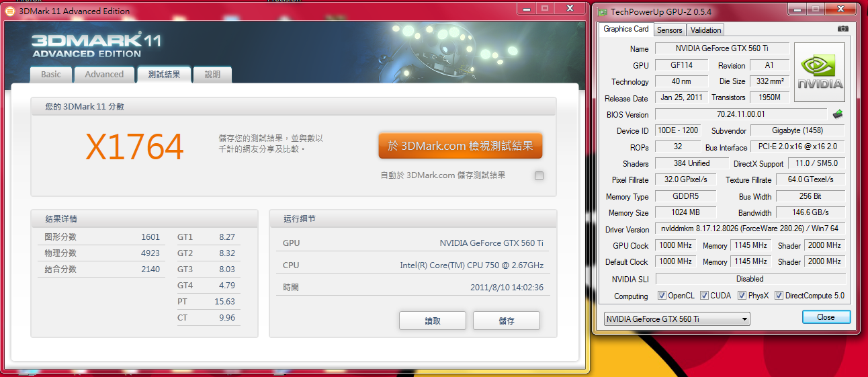Open the 說明 tab
The height and width of the screenshot is (377, 868).
pyautogui.click(x=212, y=75)
